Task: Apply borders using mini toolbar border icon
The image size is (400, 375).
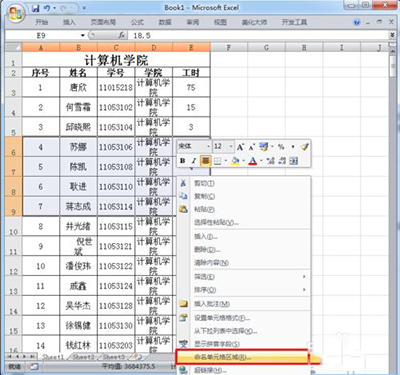Action: [218, 161]
